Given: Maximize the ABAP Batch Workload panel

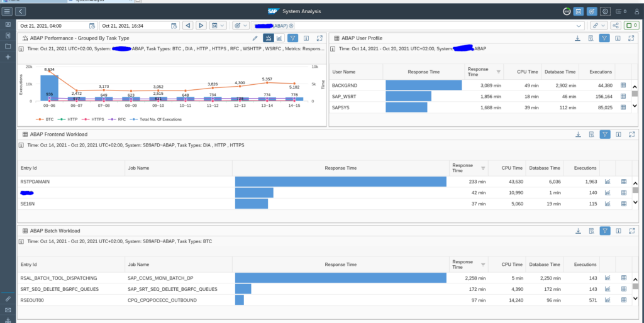Looking at the screenshot, I should click(631, 231).
